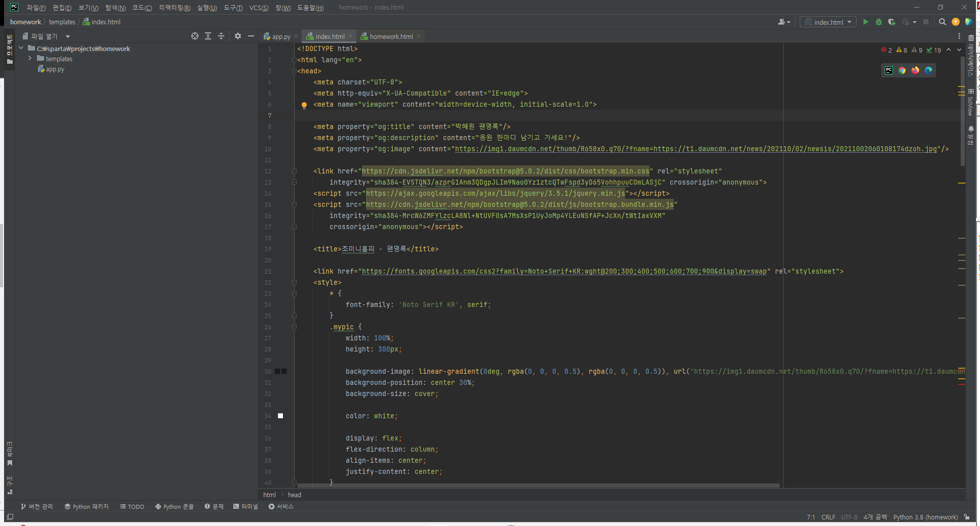Open the page in Chrome browser
The height and width of the screenshot is (526, 980).
pyautogui.click(x=902, y=70)
